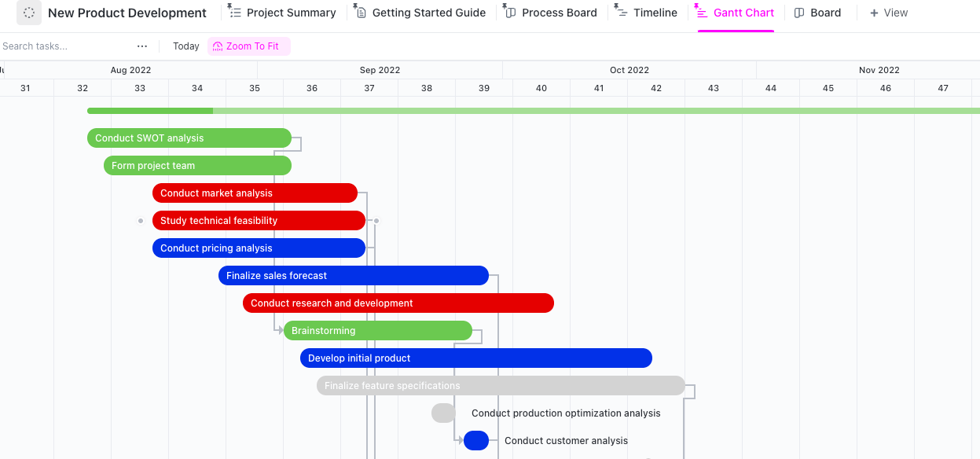This screenshot has height=459, width=980.
Task: Select the Conduct SWOT analysis task bar
Action: (189, 138)
